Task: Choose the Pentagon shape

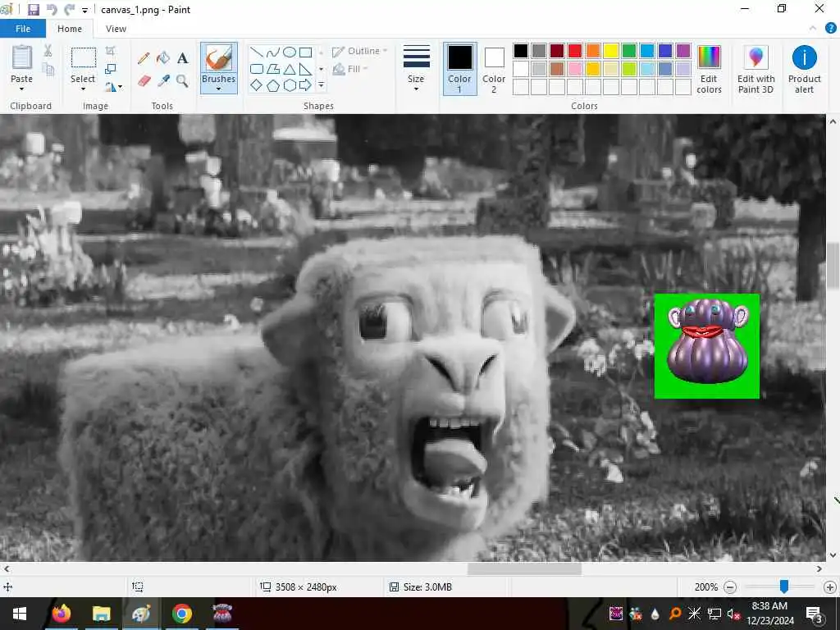Action: (x=272, y=85)
